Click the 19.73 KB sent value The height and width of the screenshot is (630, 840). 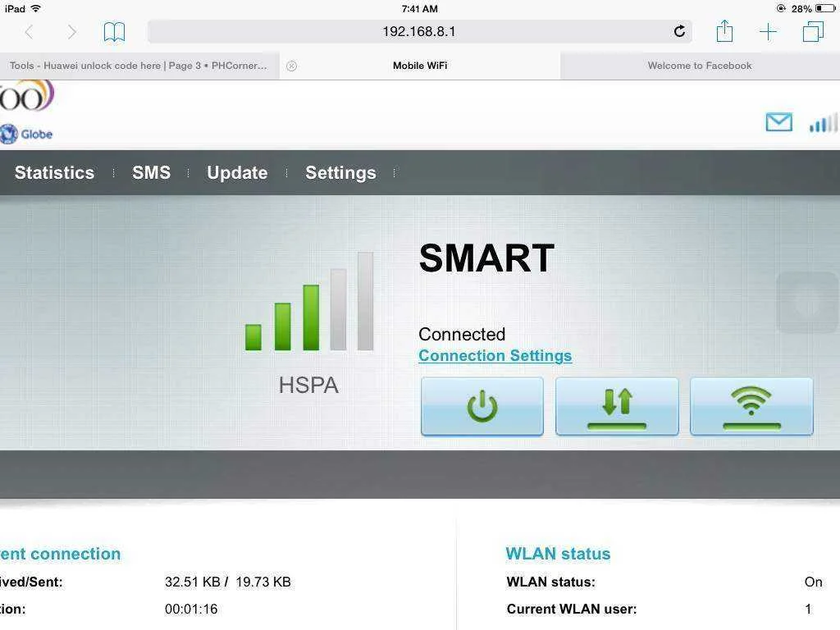tap(263, 582)
